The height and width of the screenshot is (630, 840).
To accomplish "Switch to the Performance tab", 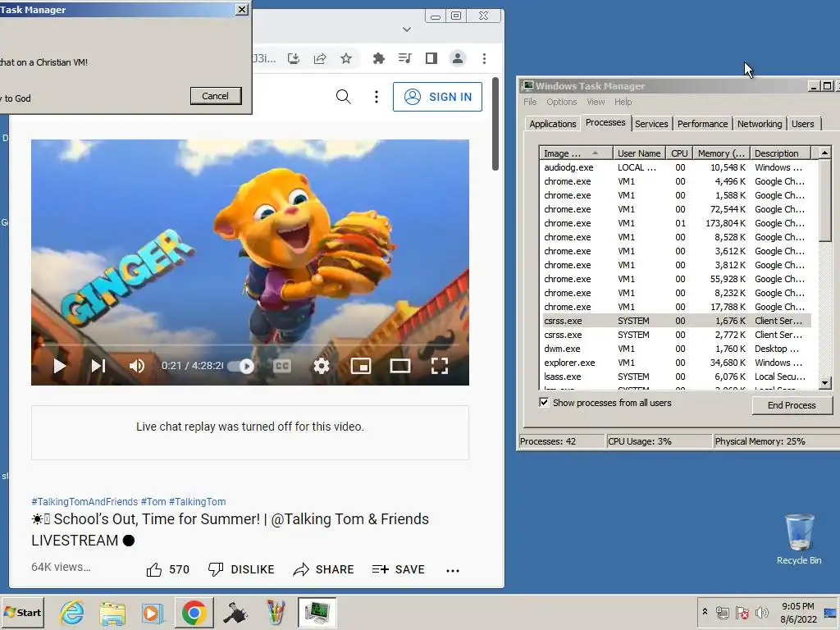I will (x=702, y=124).
